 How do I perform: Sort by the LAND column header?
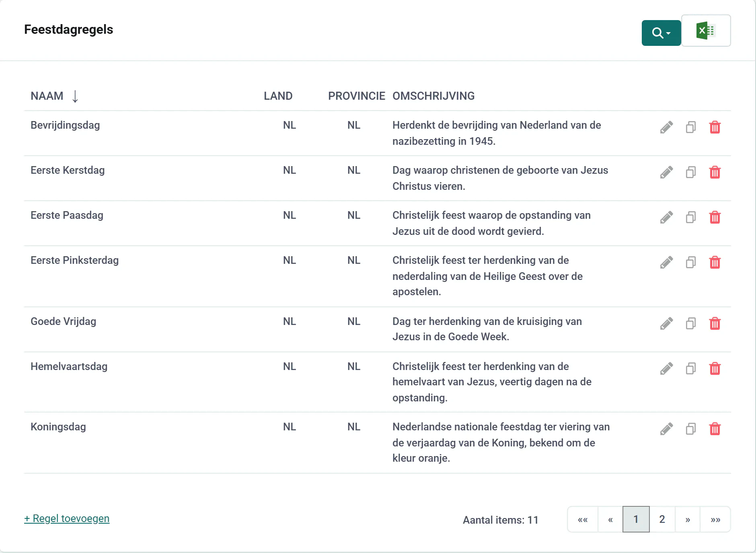pos(278,96)
